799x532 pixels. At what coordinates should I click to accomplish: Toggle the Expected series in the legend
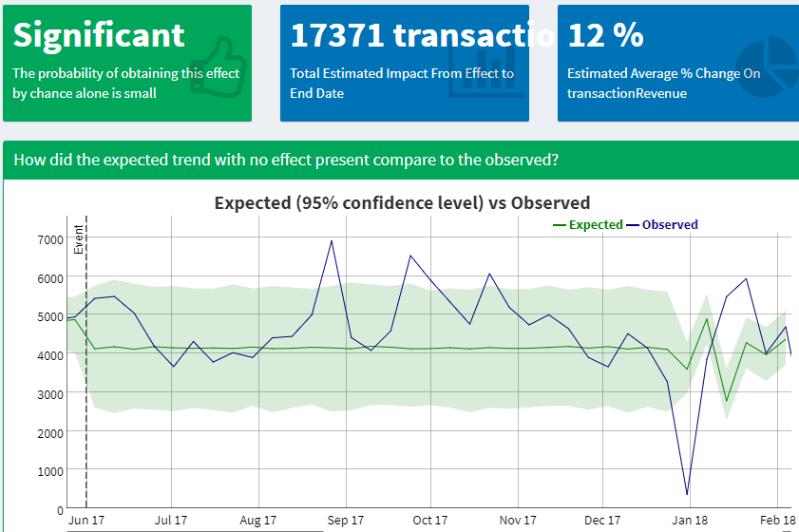click(588, 225)
